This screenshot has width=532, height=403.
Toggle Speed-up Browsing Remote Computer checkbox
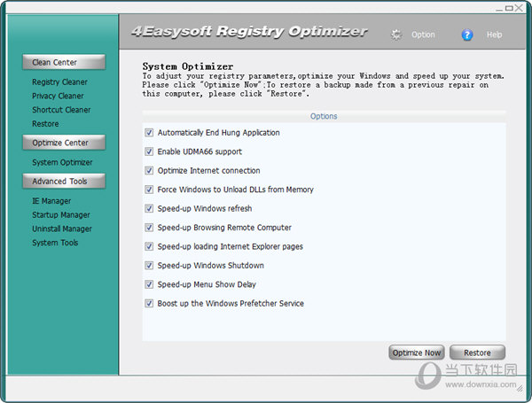click(149, 228)
